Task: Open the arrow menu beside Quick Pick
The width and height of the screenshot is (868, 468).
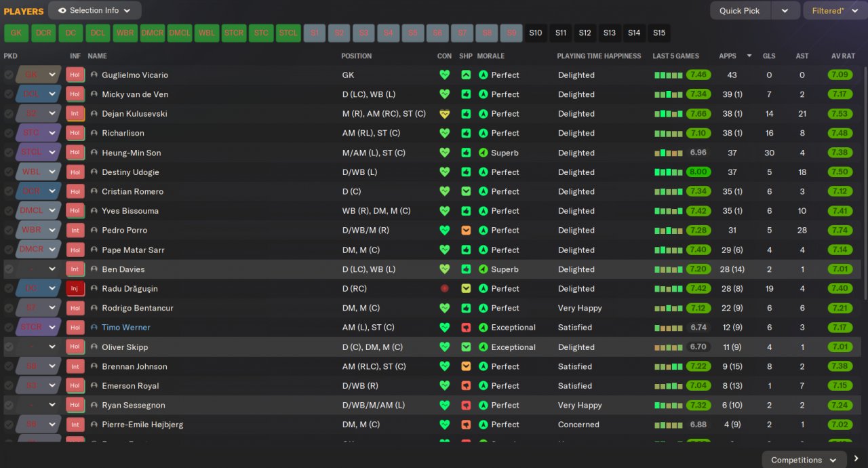Action: [785, 10]
